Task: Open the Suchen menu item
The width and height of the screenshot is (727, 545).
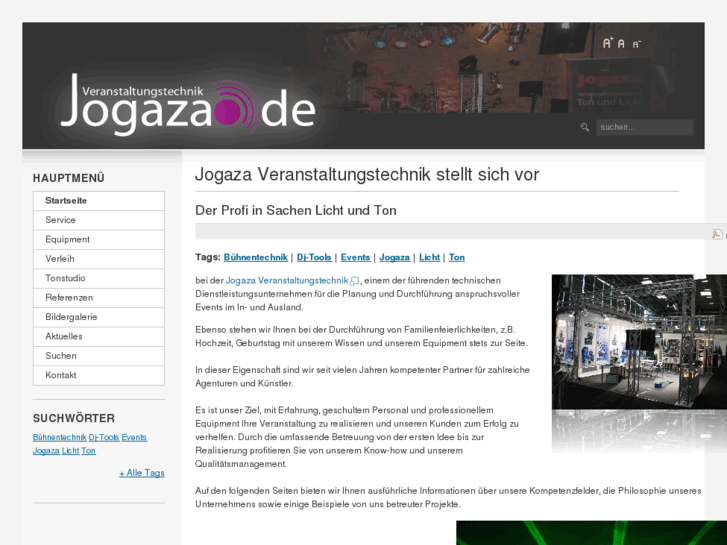Action: coord(99,356)
